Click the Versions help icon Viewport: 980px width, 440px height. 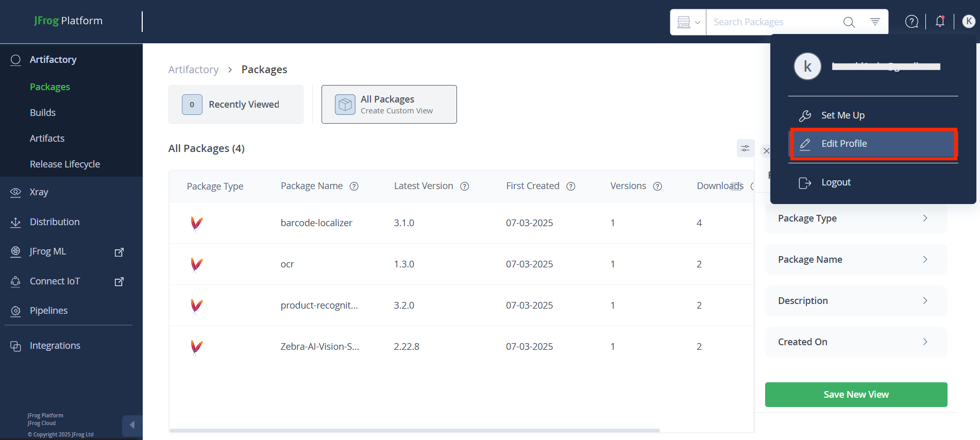point(657,187)
